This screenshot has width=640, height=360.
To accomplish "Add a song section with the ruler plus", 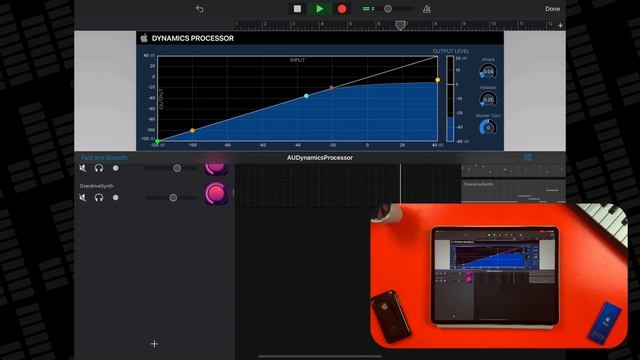I will pos(560,25).
